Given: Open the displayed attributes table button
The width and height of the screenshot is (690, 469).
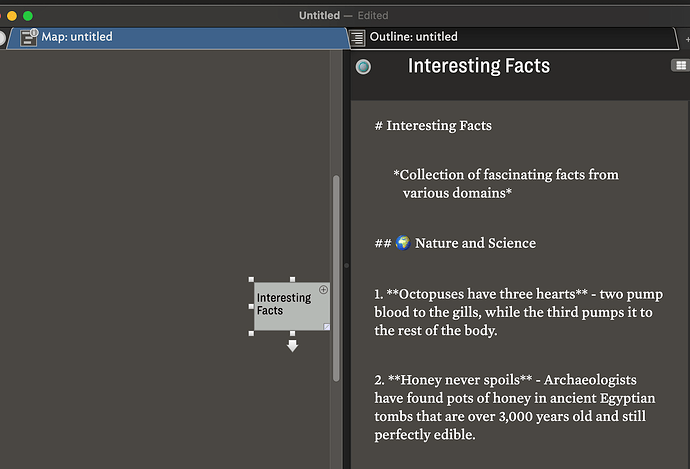Looking at the screenshot, I should pos(680,66).
